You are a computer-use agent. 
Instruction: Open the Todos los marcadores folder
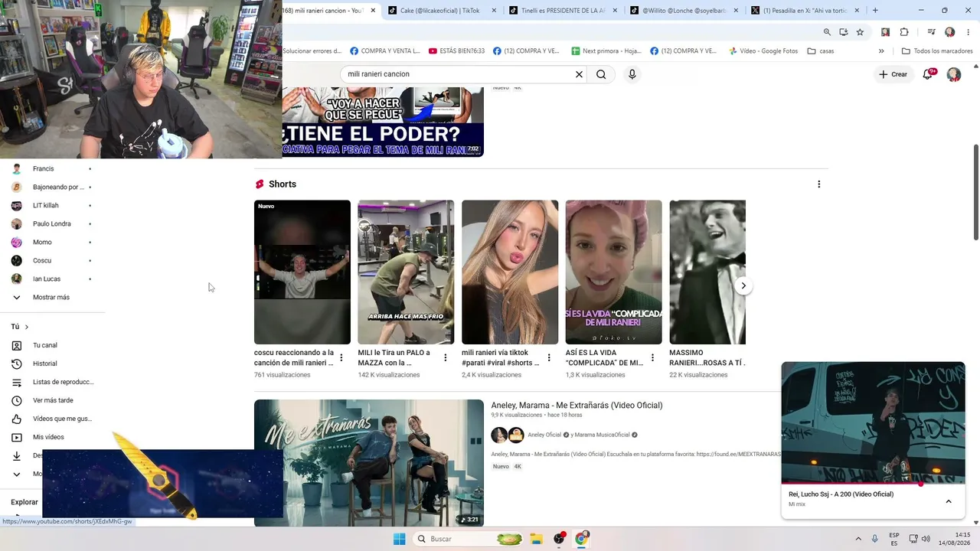(x=937, y=51)
